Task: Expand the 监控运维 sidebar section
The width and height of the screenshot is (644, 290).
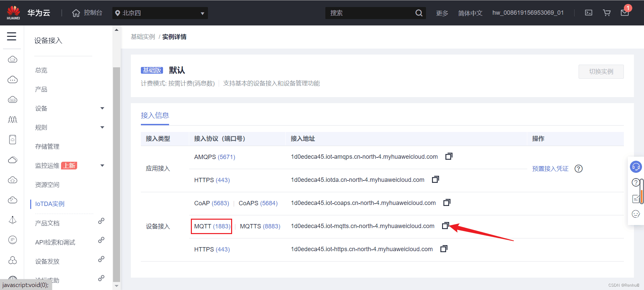Action: pos(70,166)
